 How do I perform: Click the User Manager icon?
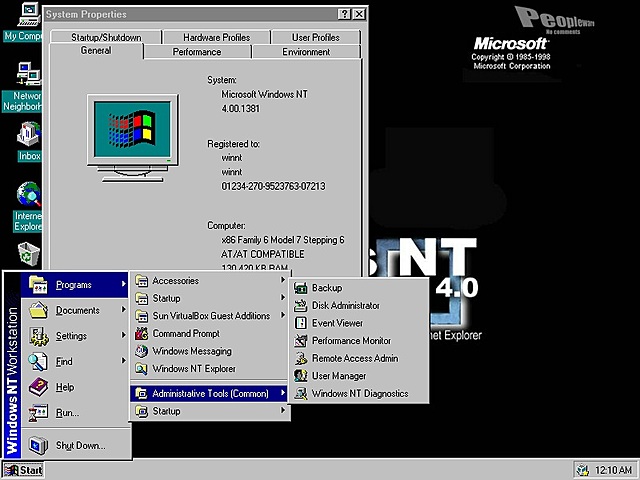pos(300,376)
